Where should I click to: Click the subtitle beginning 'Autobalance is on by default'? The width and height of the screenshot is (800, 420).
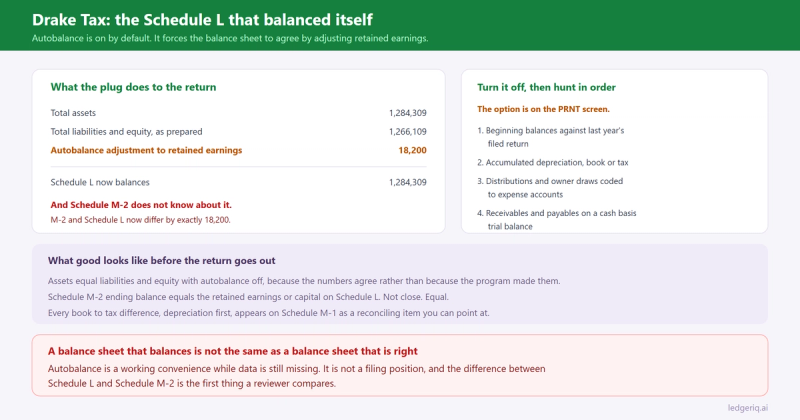230,38
